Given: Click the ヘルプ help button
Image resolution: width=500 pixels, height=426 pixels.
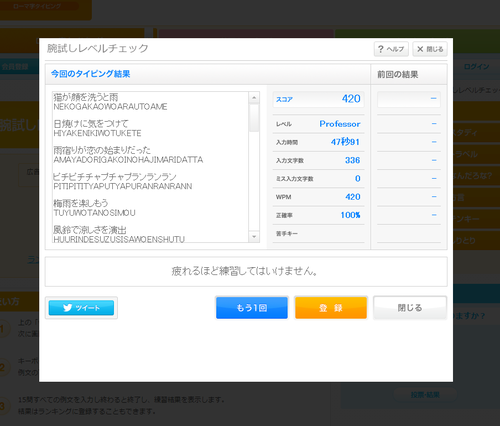Looking at the screenshot, I should pyautogui.click(x=391, y=49).
